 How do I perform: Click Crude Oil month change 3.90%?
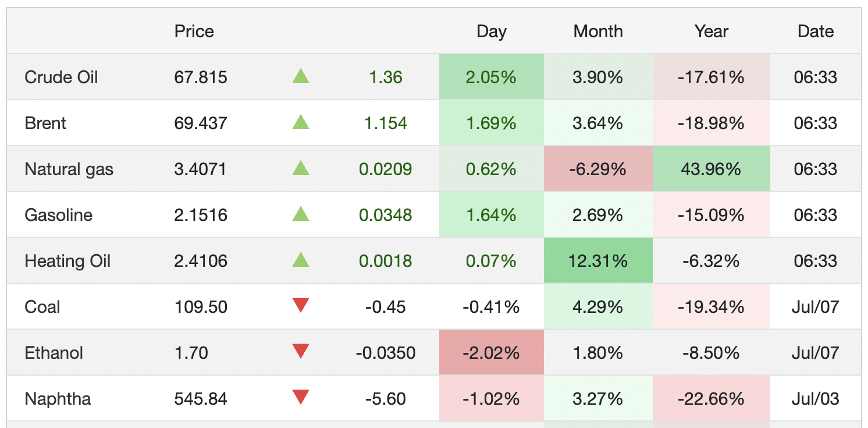pos(598,77)
